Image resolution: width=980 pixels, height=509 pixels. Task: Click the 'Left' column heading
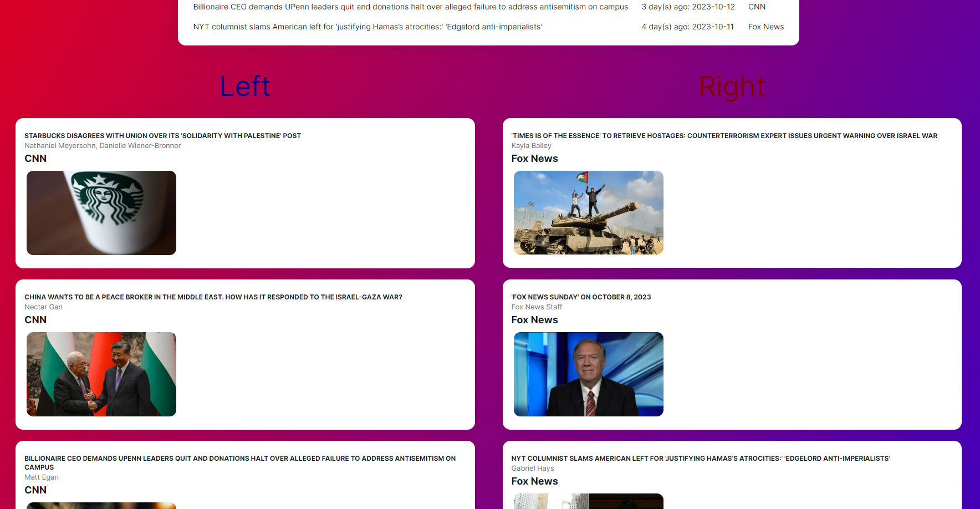[x=245, y=86]
